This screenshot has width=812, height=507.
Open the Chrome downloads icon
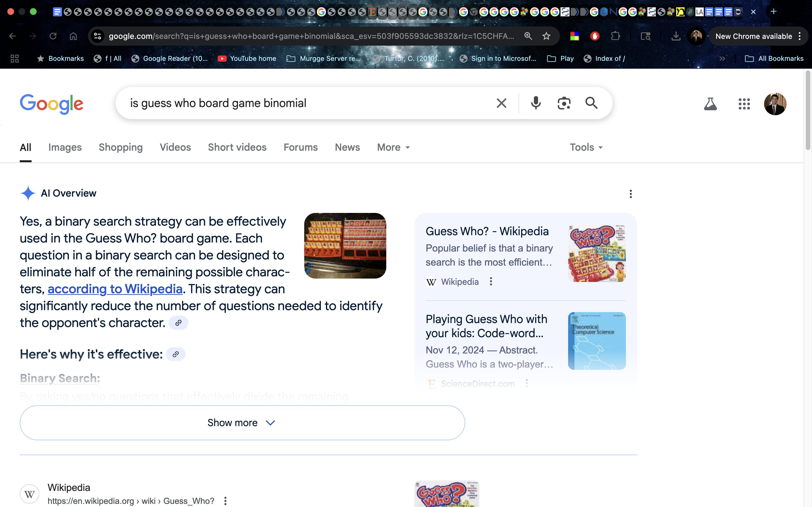(676, 36)
